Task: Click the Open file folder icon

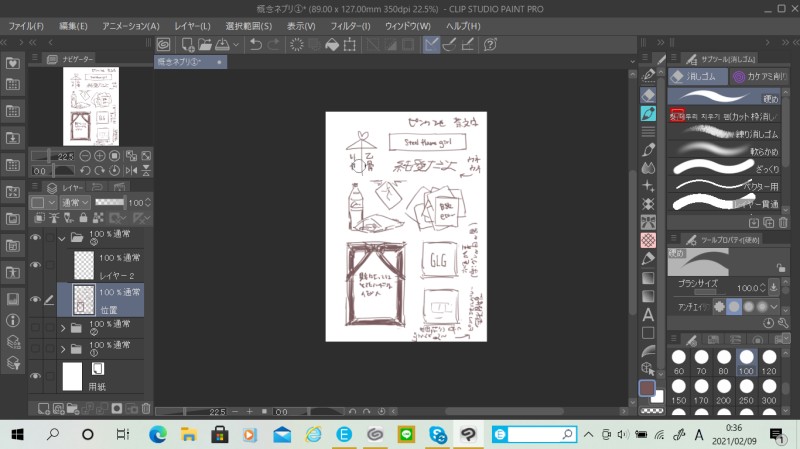Action: click(x=205, y=45)
